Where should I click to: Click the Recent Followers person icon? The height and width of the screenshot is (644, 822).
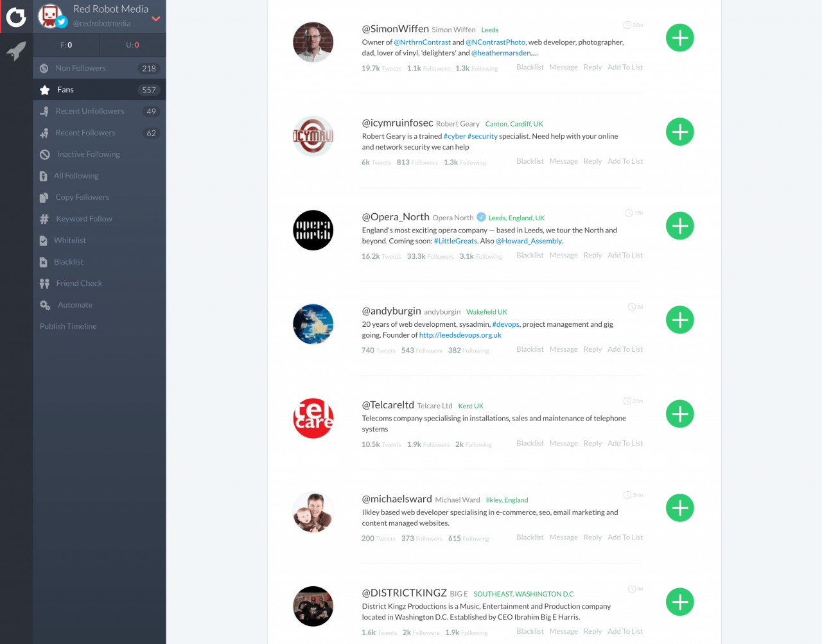click(44, 133)
